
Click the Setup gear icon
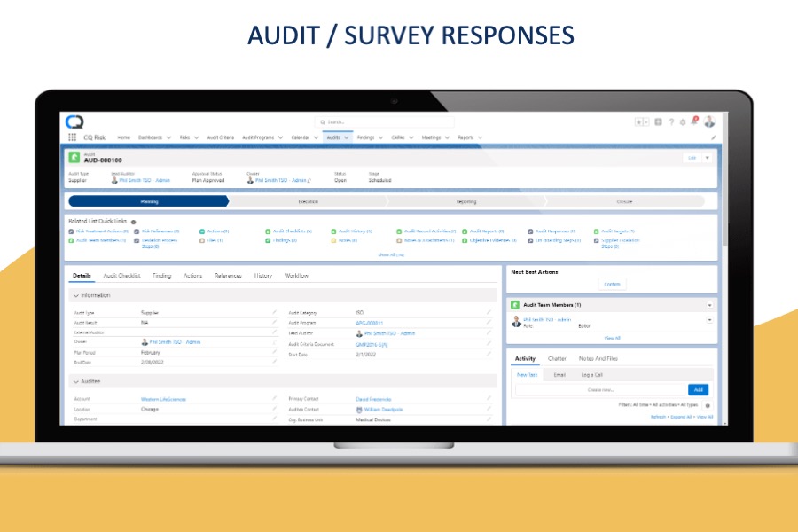(683, 121)
